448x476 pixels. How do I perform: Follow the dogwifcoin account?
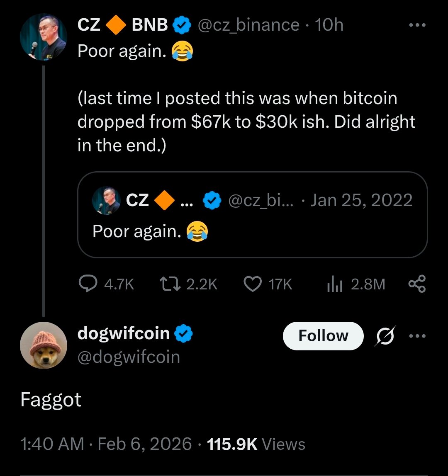coord(323,336)
